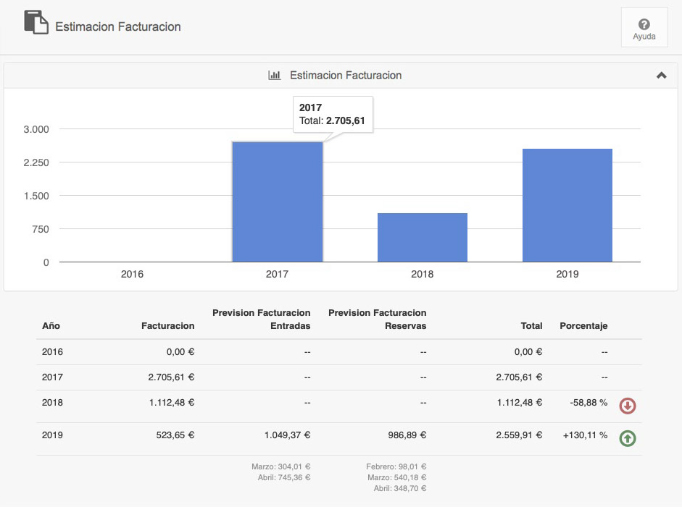The height and width of the screenshot is (518, 682).
Task: Click the question mark help icon
Action: pyautogui.click(x=644, y=23)
